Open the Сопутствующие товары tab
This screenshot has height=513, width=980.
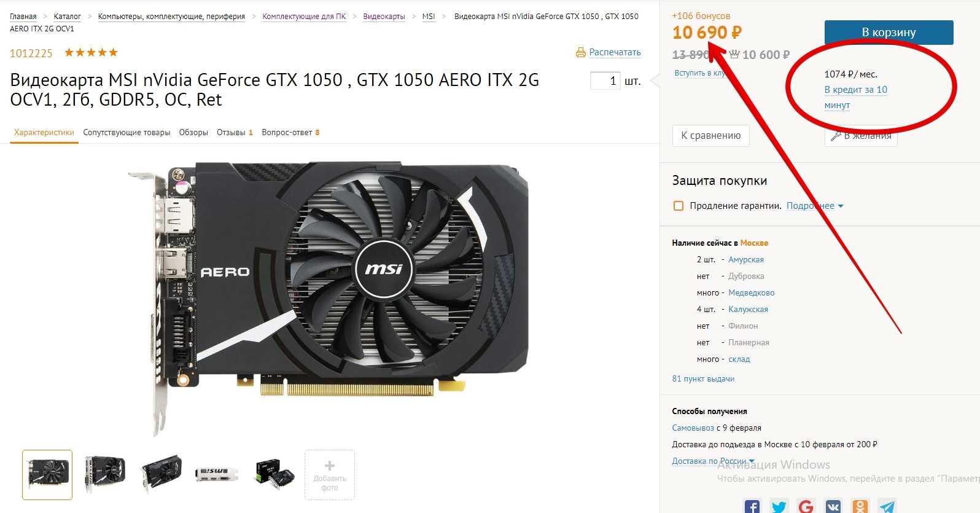coord(126,132)
